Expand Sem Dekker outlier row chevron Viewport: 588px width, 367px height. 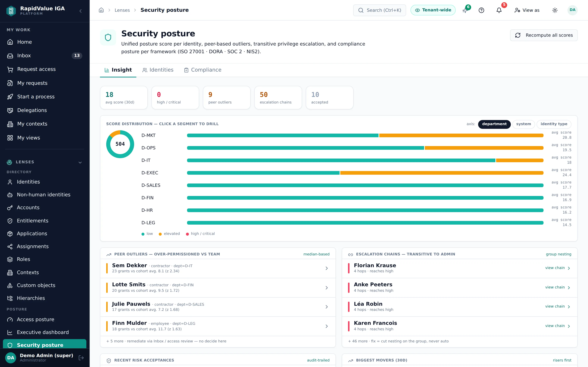click(x=327, y=268)
